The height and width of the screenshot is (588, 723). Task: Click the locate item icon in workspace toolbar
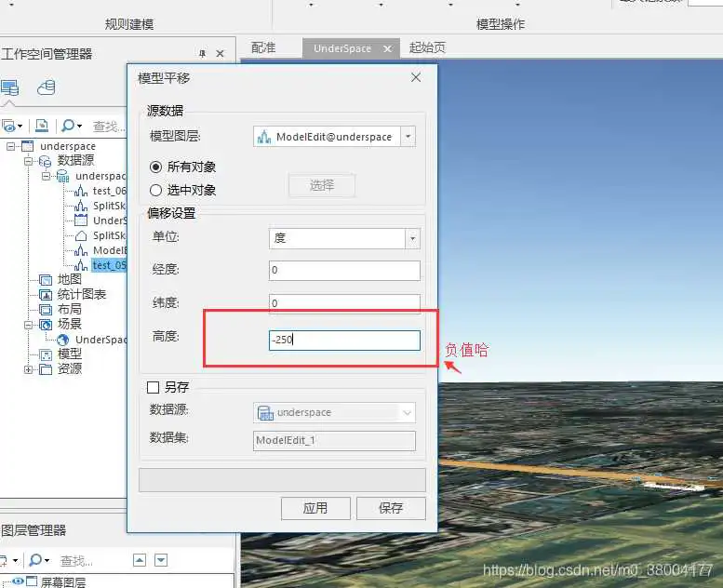[42, 126]
